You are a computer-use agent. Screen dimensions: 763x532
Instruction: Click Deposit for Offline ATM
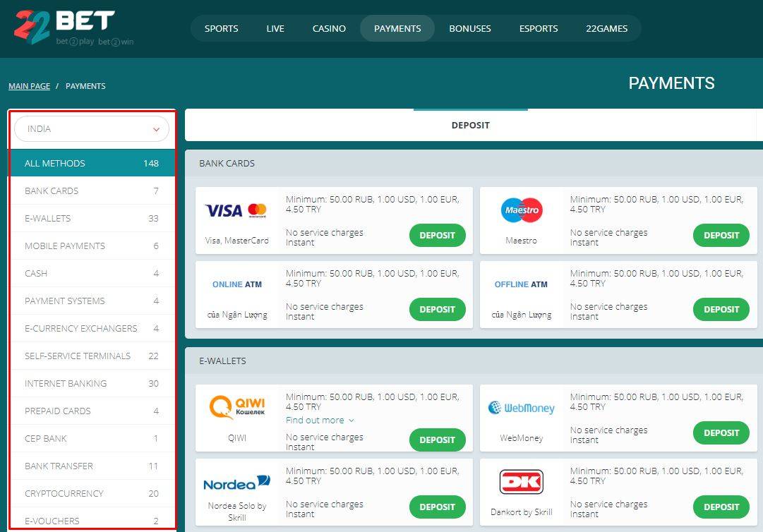coord(721,309)
